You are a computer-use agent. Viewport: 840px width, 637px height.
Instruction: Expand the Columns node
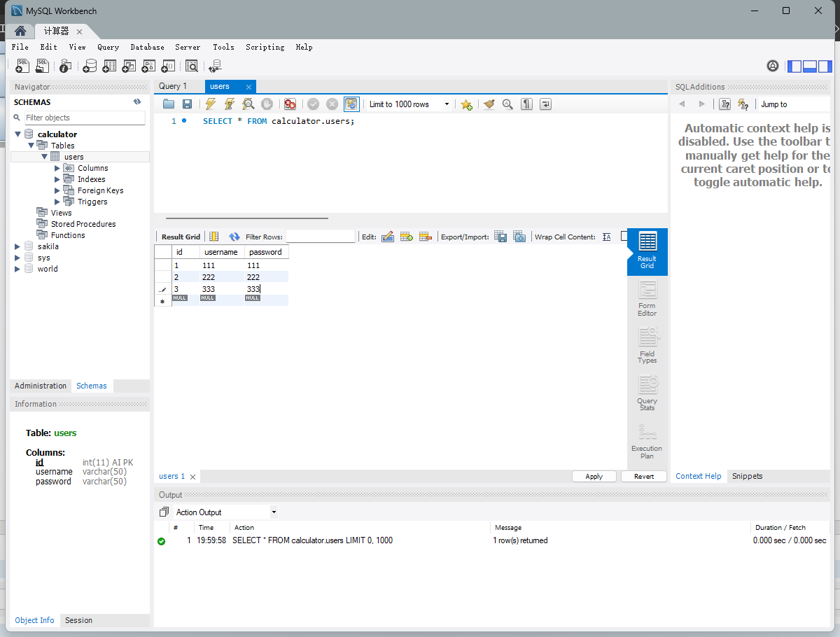click(57, 168)
